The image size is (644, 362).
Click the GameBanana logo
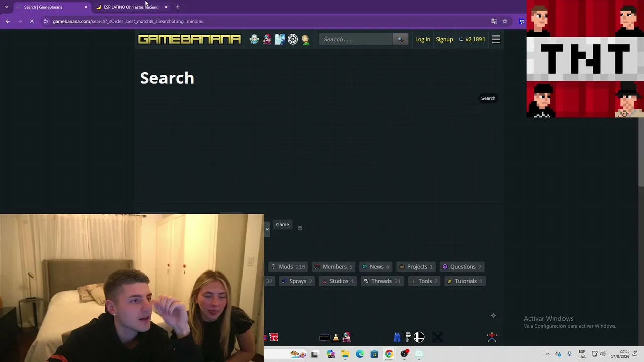click(x=190, y=39)
